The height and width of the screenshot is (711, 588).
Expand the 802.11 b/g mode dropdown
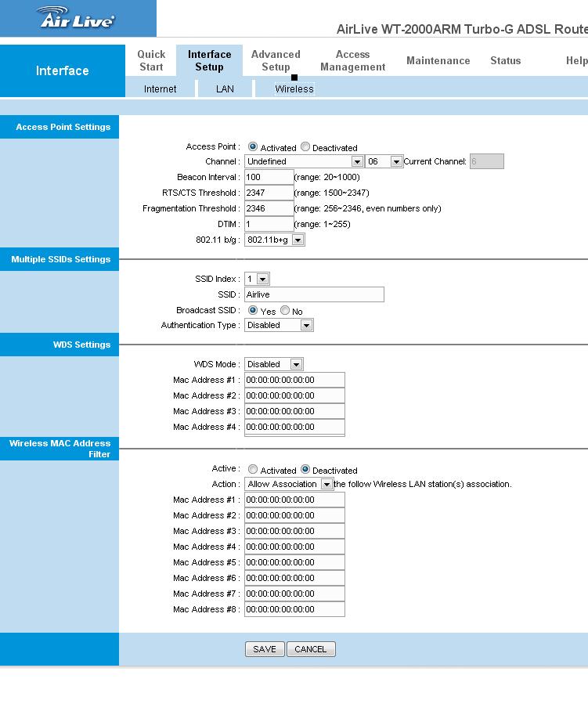click(275, 240)
